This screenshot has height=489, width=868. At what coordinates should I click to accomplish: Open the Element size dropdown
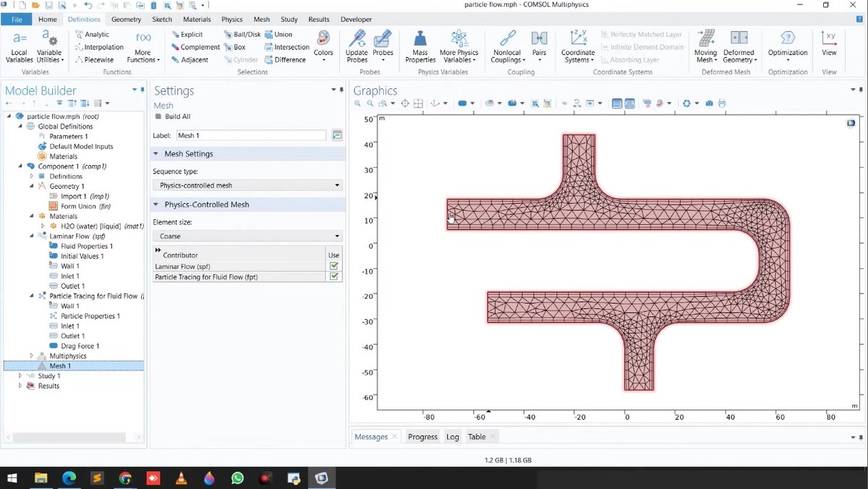pos(247,236)
